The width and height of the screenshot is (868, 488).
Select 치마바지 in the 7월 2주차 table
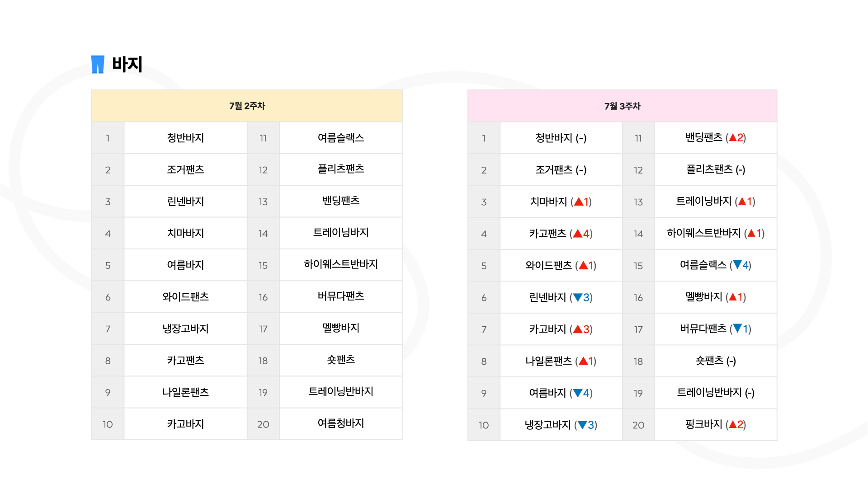(x=185, y=233)
